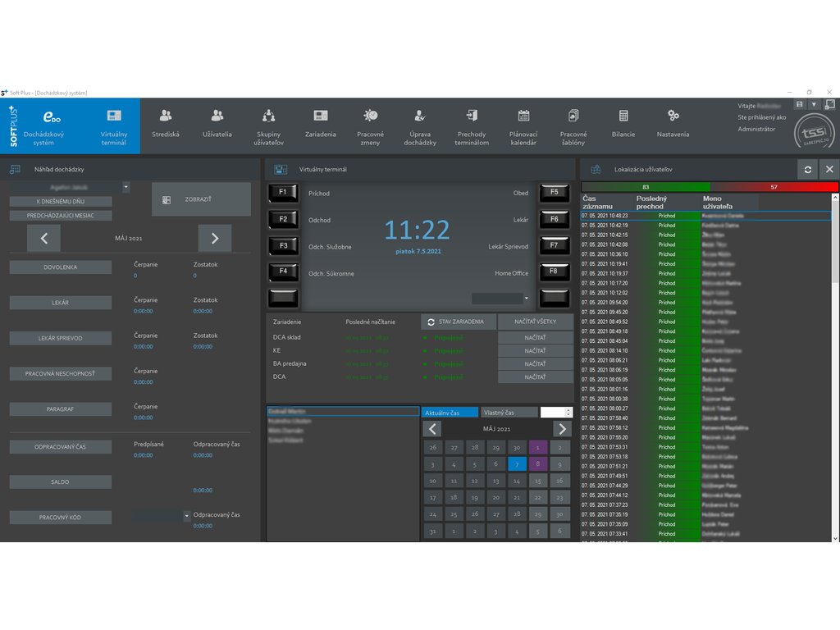The width and height of the screenshot is (840, 630).
Task: Switch to Vlastný čas mode
Action: click(509, 413)
